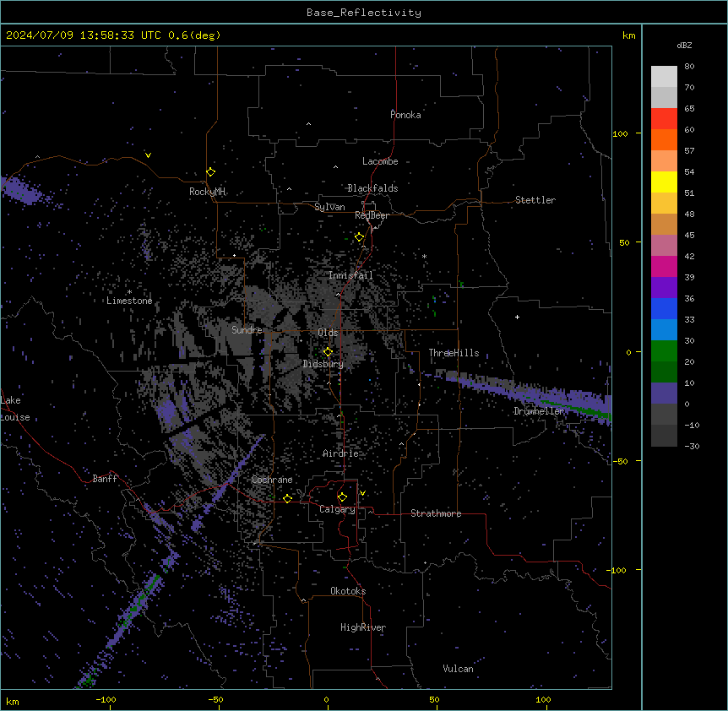Click the yellow V marker northwest of RockyMH

click(x=148, y=155)
